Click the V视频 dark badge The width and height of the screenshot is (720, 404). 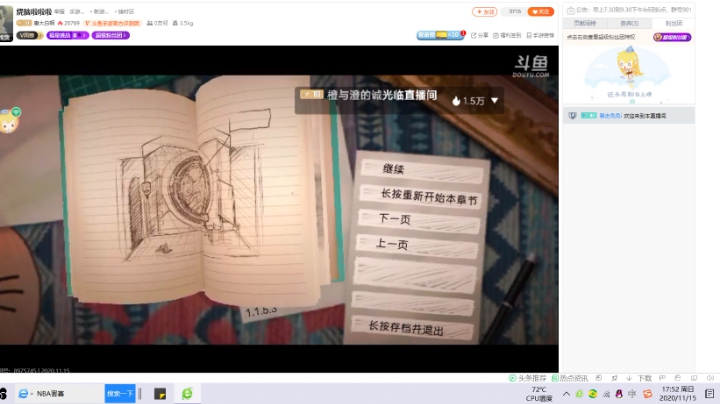click(x=29, y=35)
